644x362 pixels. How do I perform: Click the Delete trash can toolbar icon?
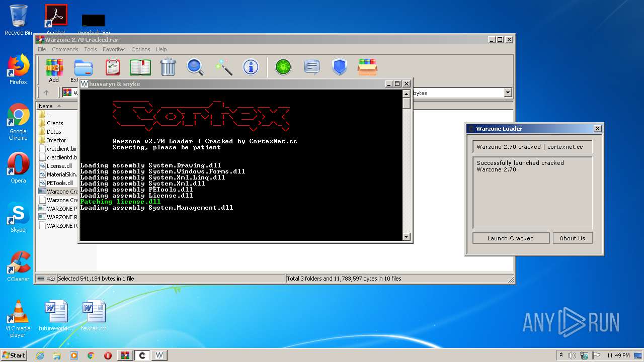(x=168, y=67)
